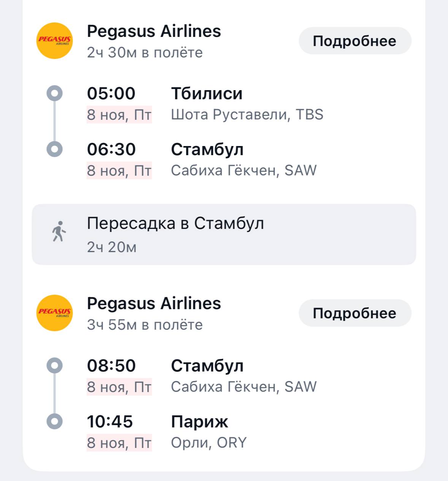Open Подробнее for the 2ч 30м flight
The image size is (448, 481).
click(x=354, y=41)
